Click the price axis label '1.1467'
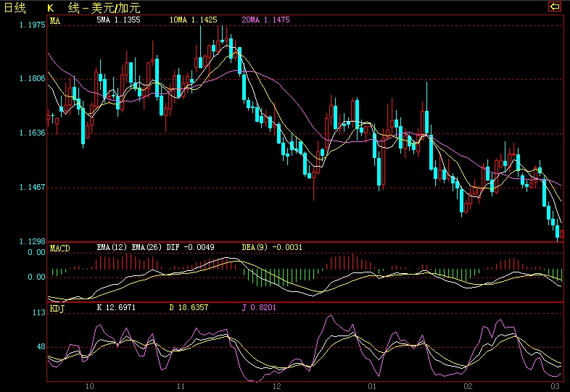The height and width of the screenshot is (392, 570). click(x=32, y=187)
